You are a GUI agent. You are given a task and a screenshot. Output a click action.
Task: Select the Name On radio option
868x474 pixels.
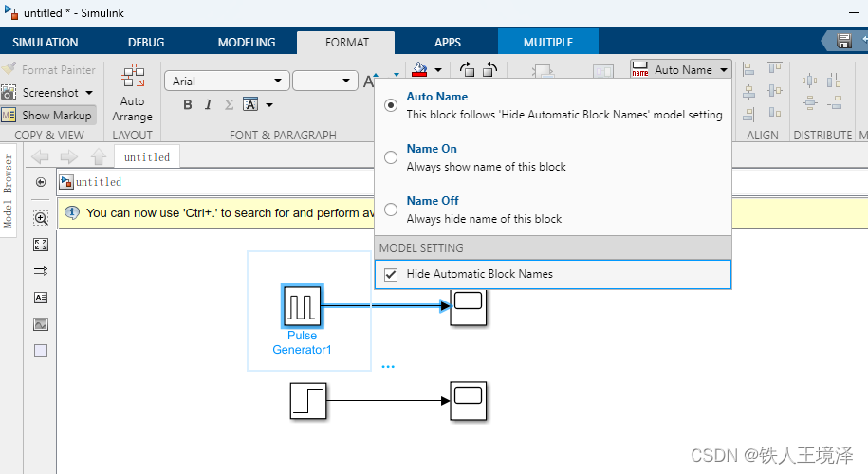pos(391,157)
